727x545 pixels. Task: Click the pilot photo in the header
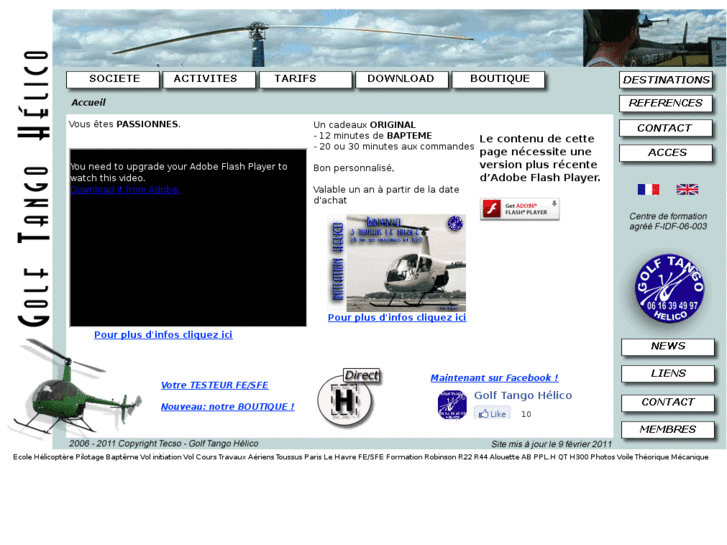(654, 38)
